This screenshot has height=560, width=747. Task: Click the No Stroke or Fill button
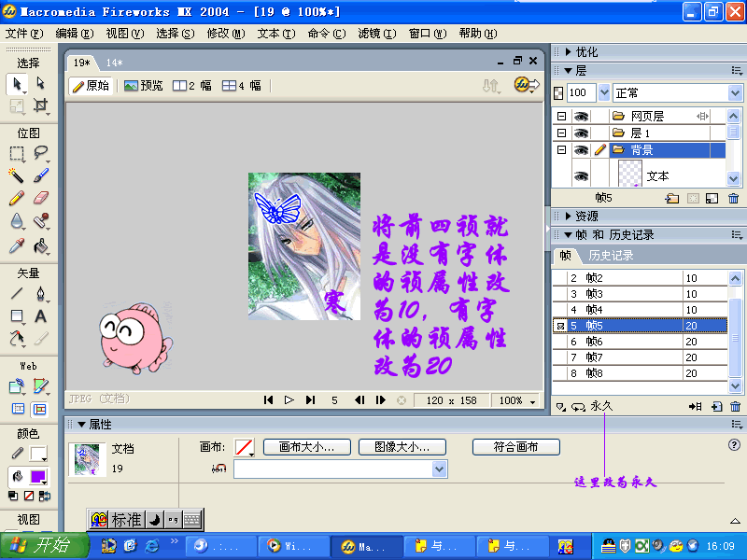pos(29,497)
